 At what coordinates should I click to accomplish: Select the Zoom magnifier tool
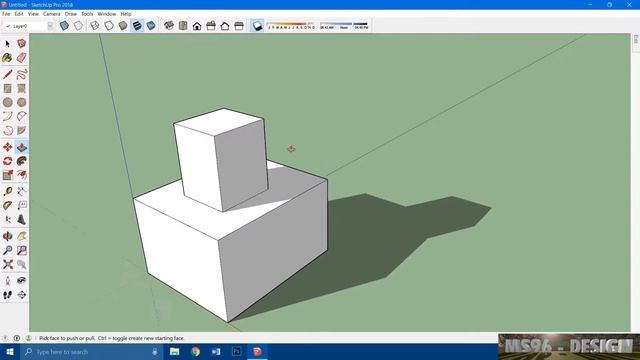tap(7, 250)
